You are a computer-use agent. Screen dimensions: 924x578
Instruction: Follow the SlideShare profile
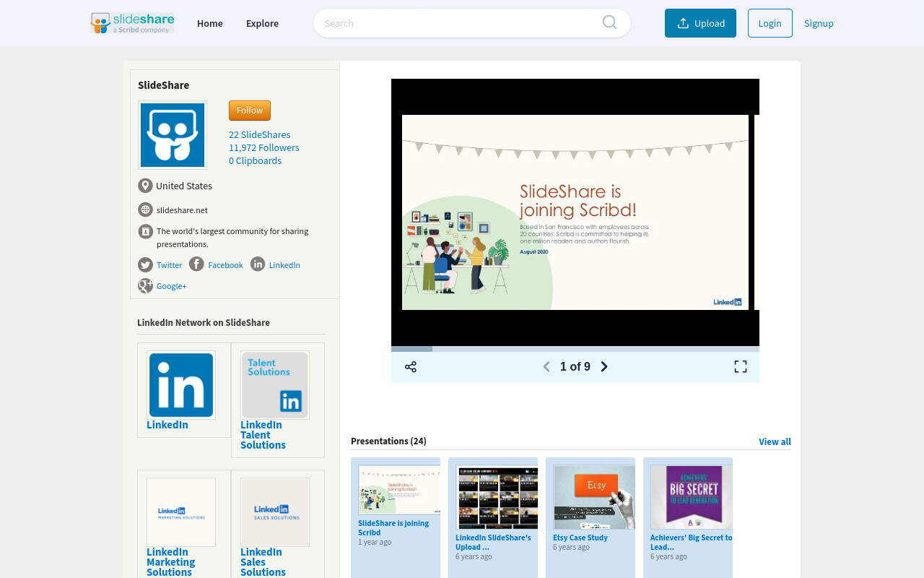(x=250, y=111)
